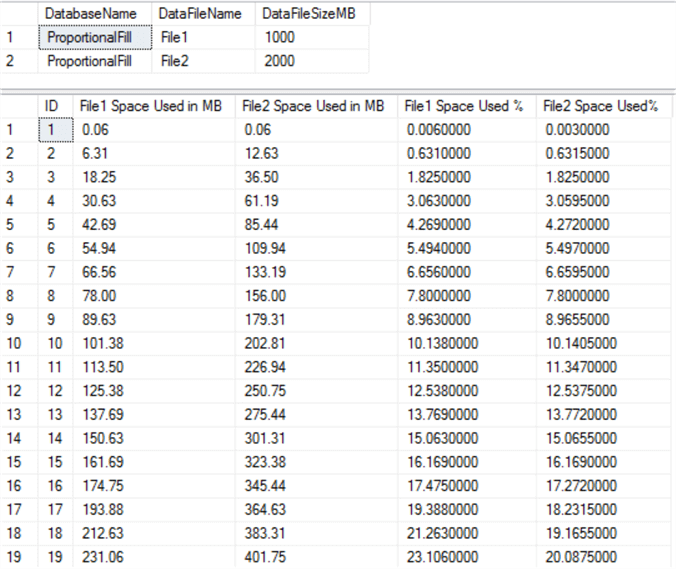676x569 pixels.
Task: Select the 109.94 cell
Action: pyautogui.click(x=316, y=248)
